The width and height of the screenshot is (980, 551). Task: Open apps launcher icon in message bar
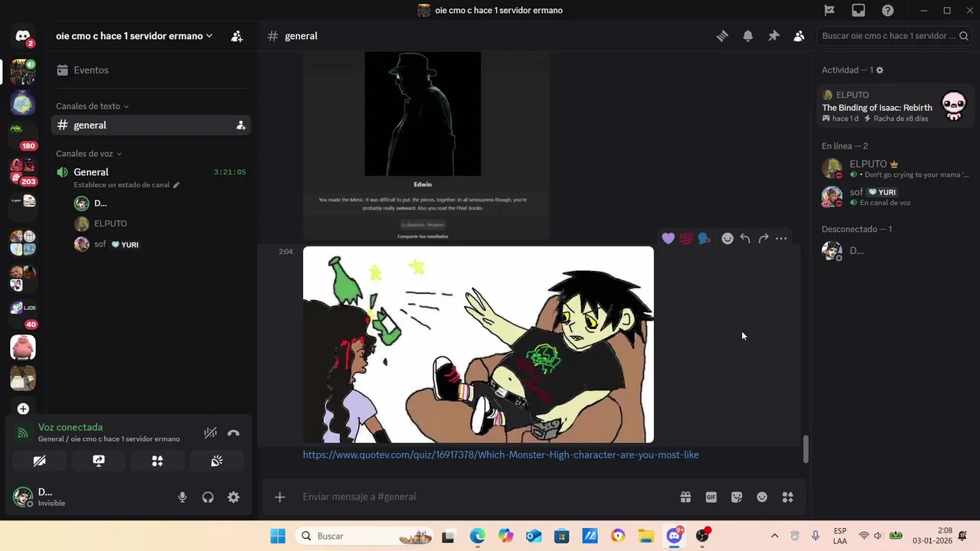pyautogui.click(x=788, y=497)
